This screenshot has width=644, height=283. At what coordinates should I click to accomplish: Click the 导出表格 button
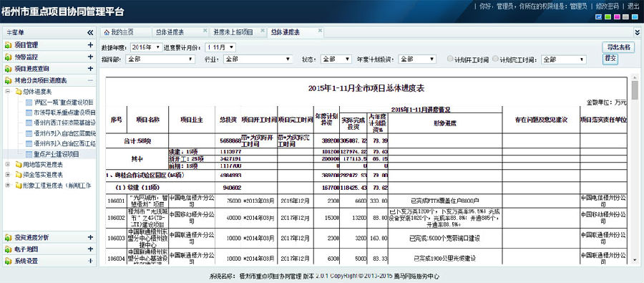(618, 47)
